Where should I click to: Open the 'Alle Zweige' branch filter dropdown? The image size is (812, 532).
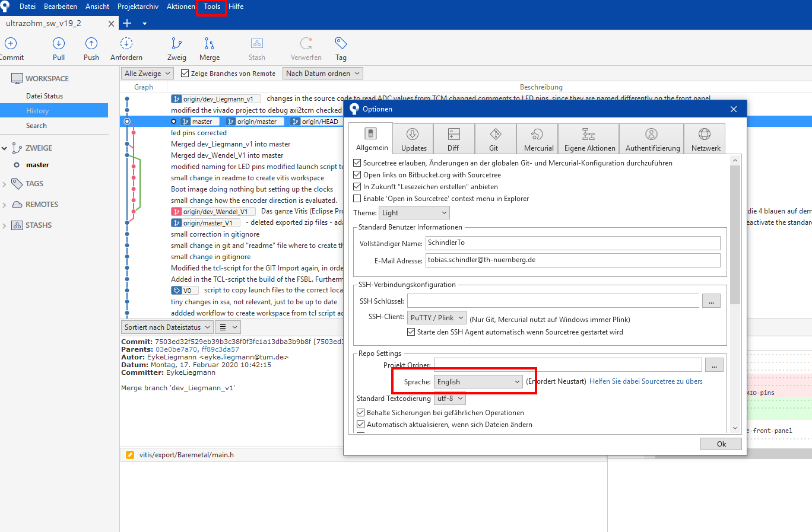click(147, 74)
